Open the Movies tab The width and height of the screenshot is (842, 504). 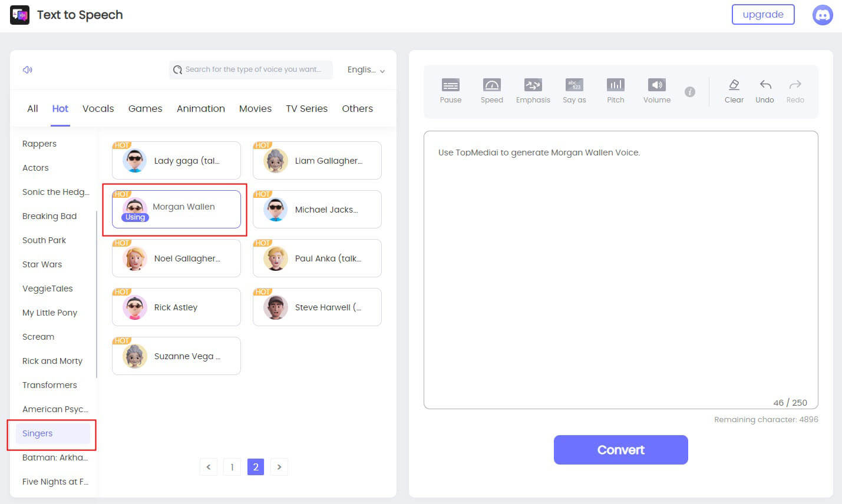(255, 108)
